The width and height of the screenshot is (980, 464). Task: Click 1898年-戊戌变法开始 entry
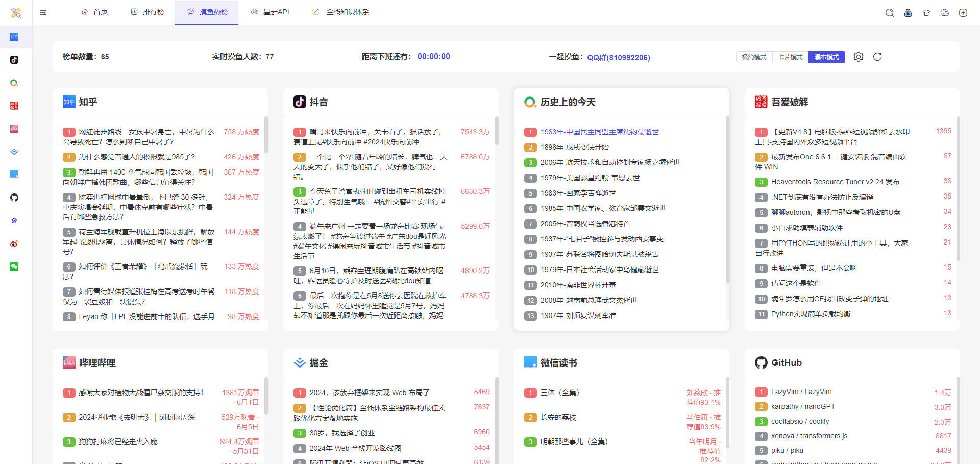point(574,147)
